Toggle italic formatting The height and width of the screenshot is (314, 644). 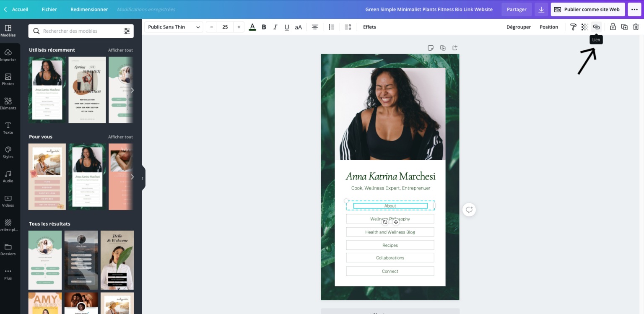tap(275, 27)
